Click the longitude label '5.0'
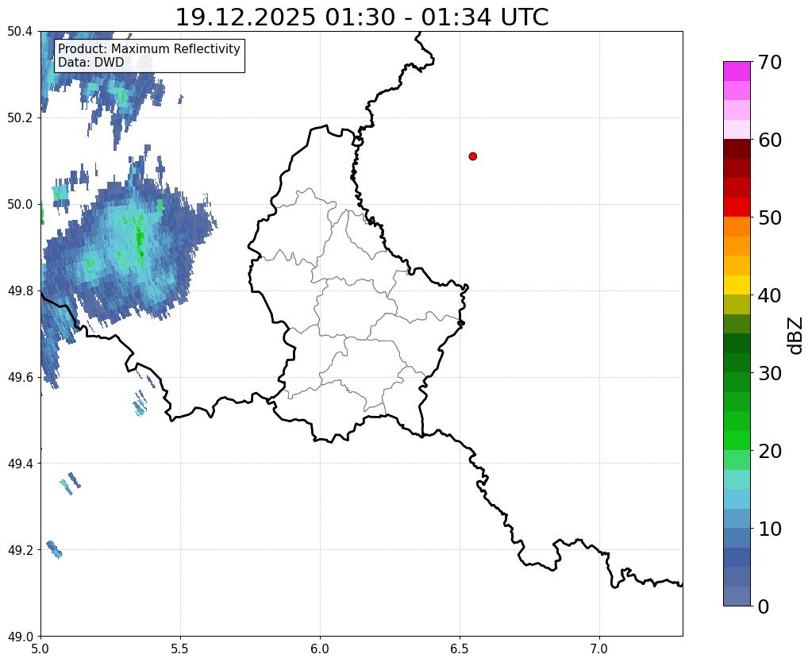This screenshot has height=662, width=812. [x=40, y=649]
